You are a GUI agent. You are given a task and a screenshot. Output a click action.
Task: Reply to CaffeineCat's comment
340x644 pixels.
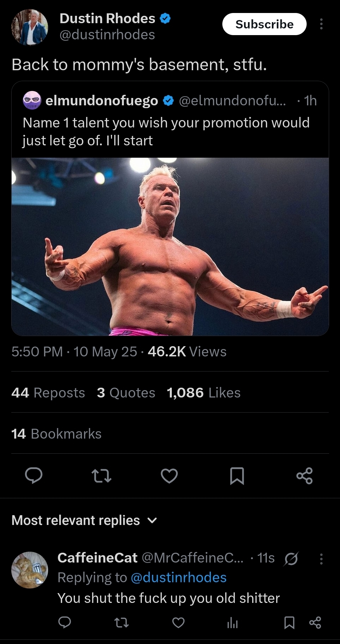coord(65,623)
